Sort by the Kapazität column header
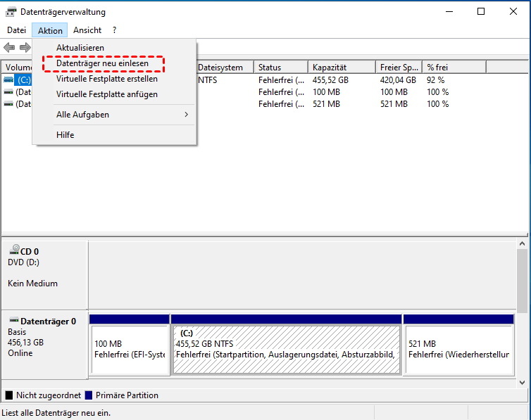Image resolution: width=531 pixels, height=420 pixels. tap(342, 68)
